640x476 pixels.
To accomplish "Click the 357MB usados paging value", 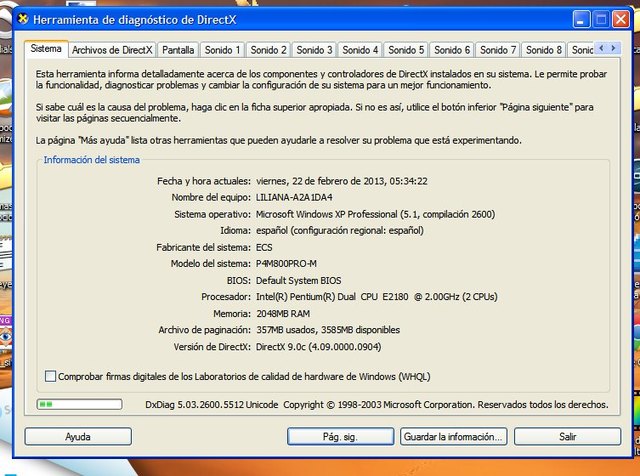I will pos(328,330).
